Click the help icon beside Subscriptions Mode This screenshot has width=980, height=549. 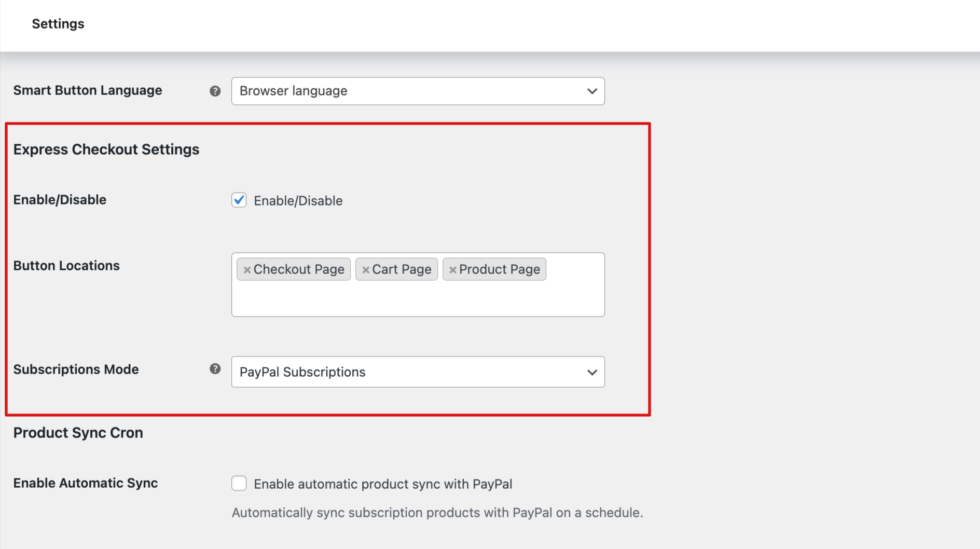pos(214,369)
